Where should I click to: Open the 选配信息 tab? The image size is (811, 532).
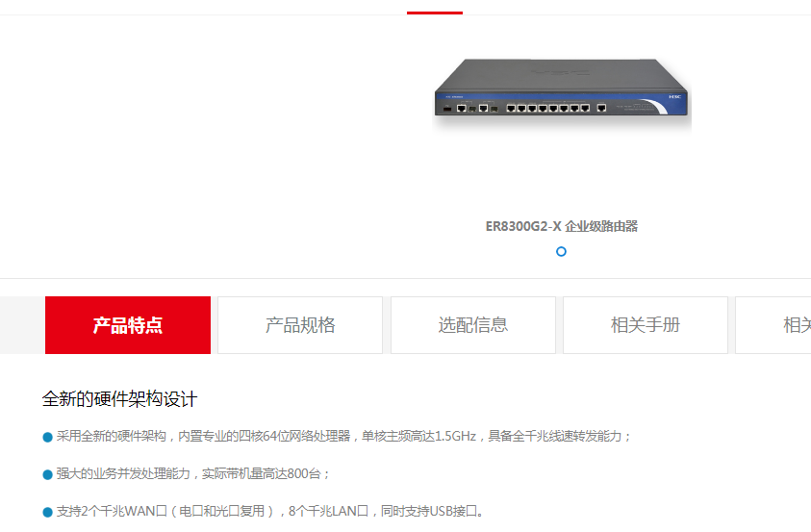coord(472,325)
